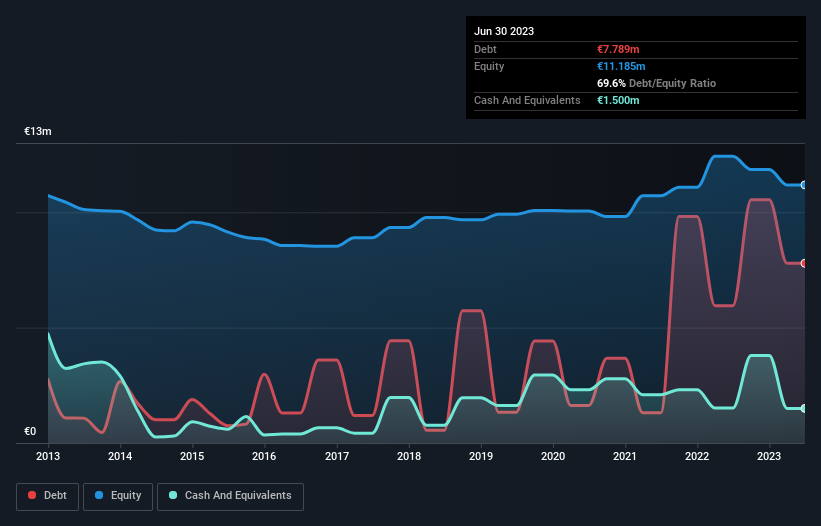The image size is (821, 526).
Task: Select the 2018 x-axis label
Action: 409,456
